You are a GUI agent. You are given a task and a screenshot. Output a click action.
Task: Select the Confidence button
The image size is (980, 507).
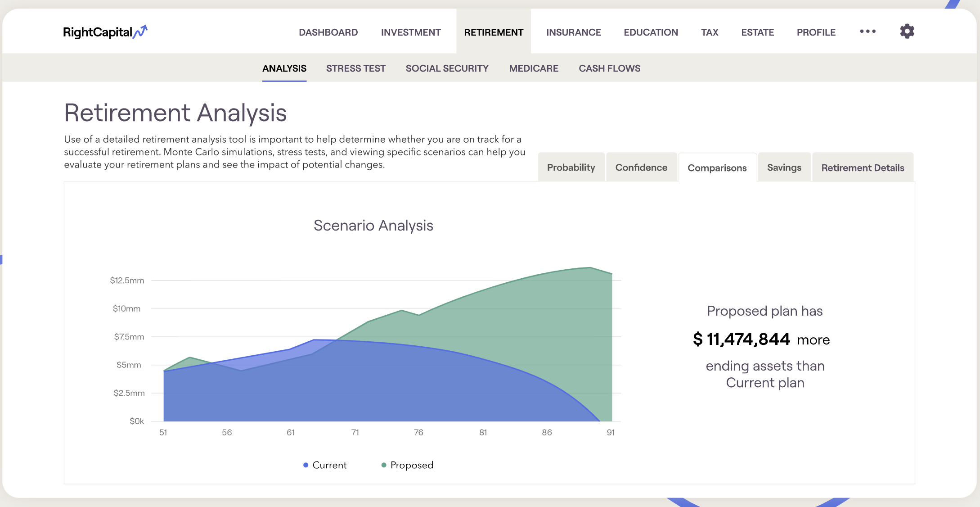[641, 167]
